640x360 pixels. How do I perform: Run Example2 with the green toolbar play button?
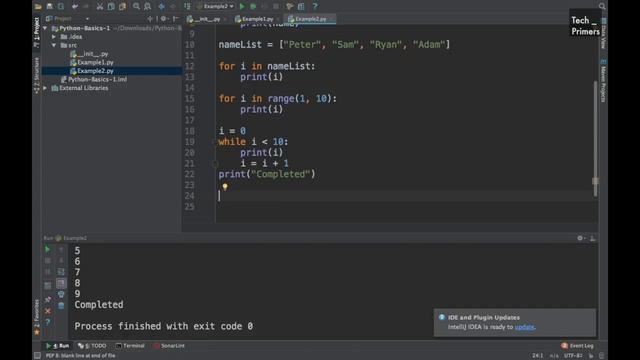click(242, 6)
